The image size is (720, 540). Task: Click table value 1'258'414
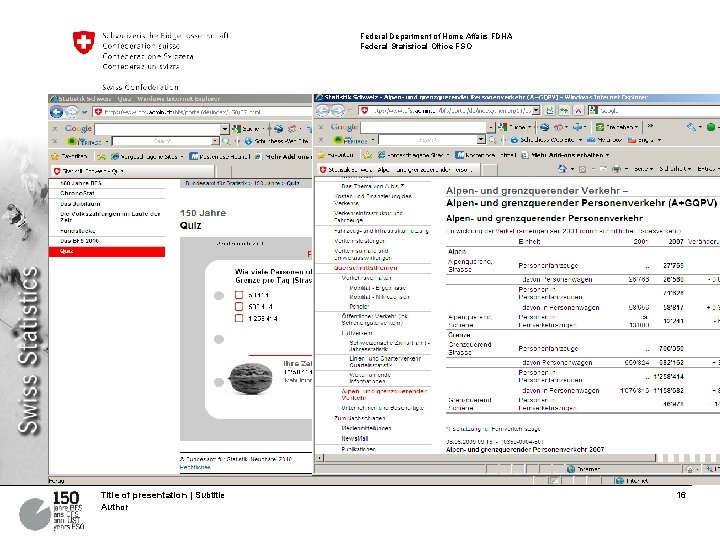tap(669, 377)
